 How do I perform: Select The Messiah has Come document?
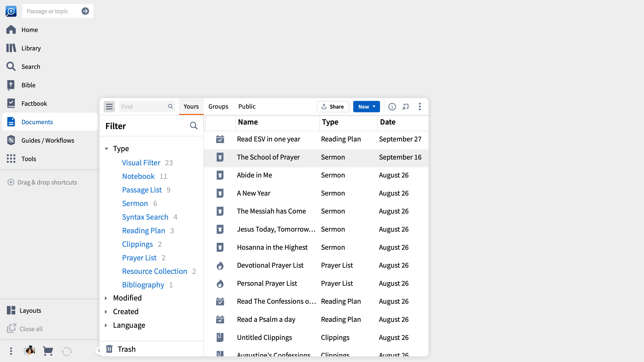(271, 211)
